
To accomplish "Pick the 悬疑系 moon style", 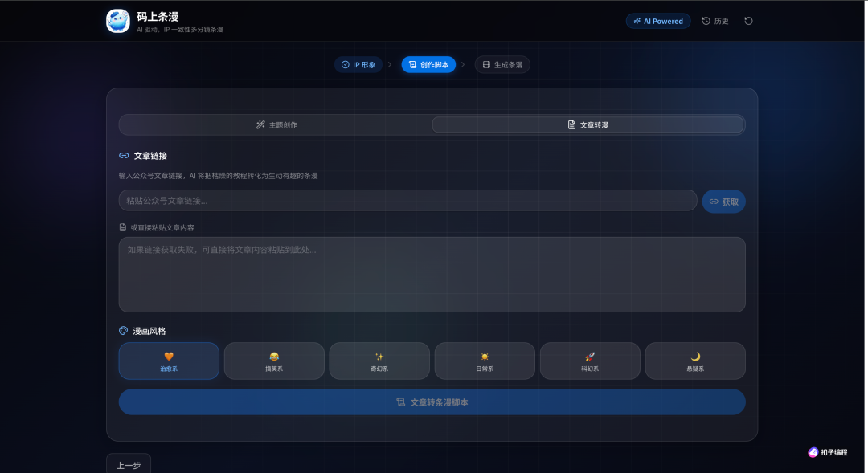I will [x=695, y=361].
